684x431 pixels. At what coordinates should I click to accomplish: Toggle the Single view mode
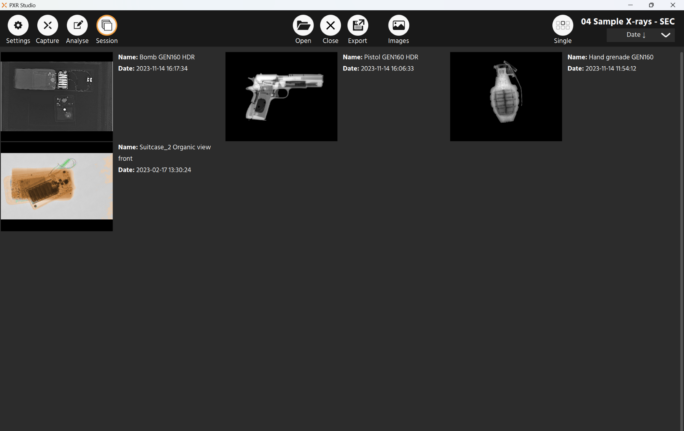[x=563, y=25]
